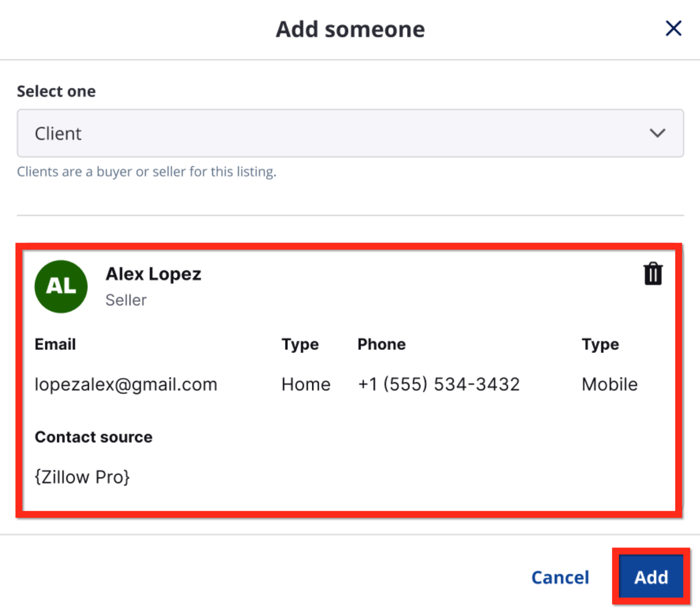700x613 pixels.
Task: Click the Mobile phone type value
Action: pos(610,385)
